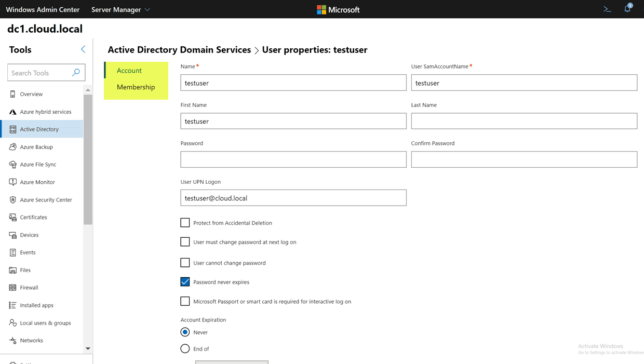The height and width of the screenshot is (364, 644).
Task: Click the Azure hybrid services icon
Action: [x=13, y=112]
